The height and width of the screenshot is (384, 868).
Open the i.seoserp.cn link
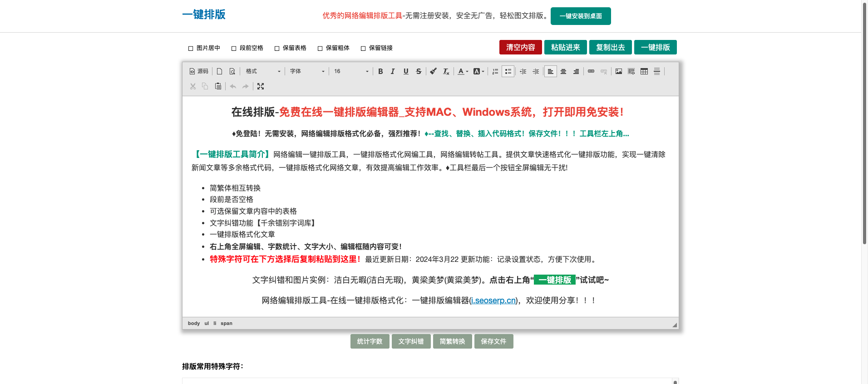click(493, 300)
